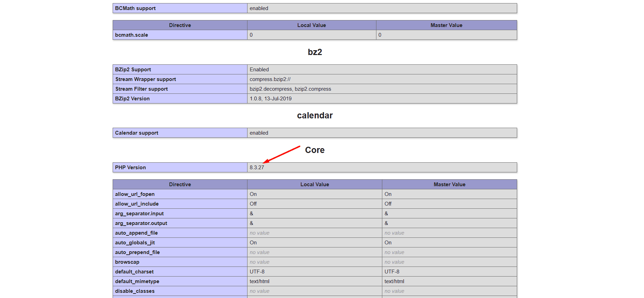Click the Local Value of allow_url_include
644x298 pixels.
(x=253, y=204)
